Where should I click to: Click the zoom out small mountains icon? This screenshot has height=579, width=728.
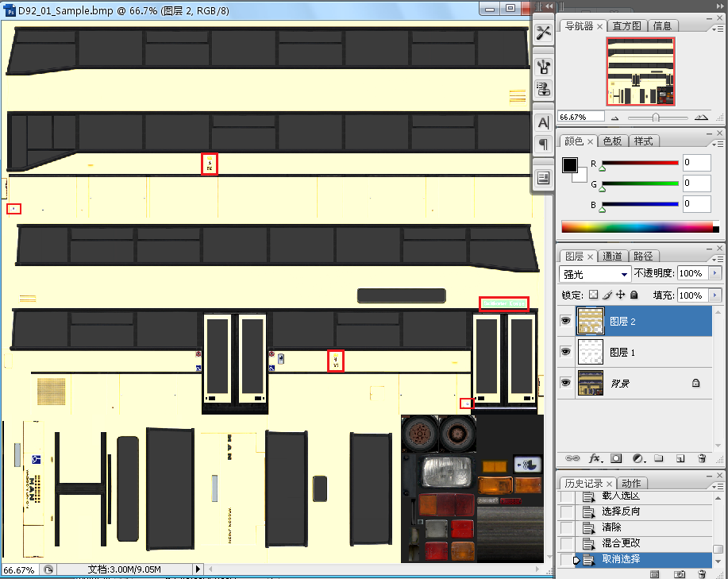point(615,118)
